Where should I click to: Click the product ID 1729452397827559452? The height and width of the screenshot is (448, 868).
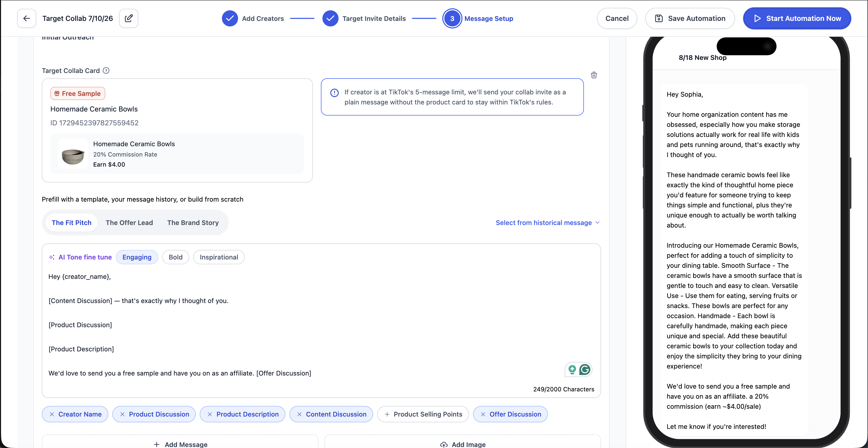94,123
